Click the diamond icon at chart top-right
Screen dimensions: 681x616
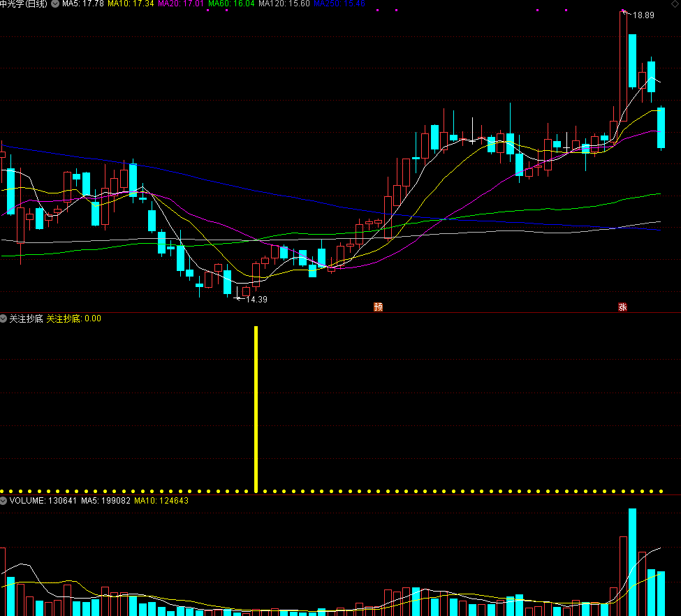coord(675,3)
